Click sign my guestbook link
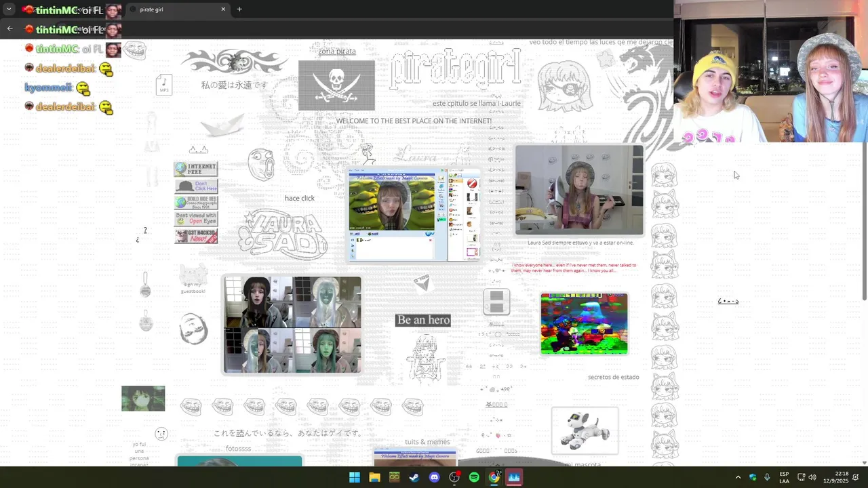The width and height of the screenshot is (868, 488). coord(193,288)
